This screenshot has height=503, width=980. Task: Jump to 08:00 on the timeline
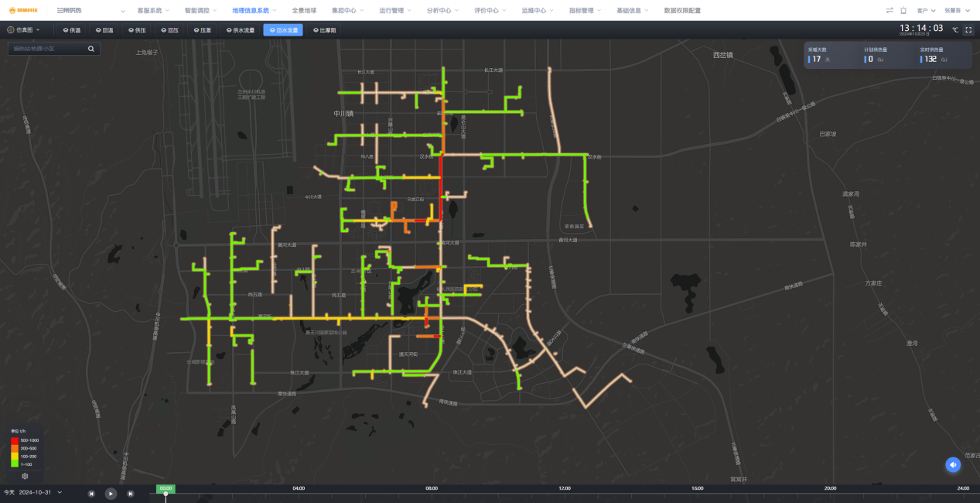point(432,488)
